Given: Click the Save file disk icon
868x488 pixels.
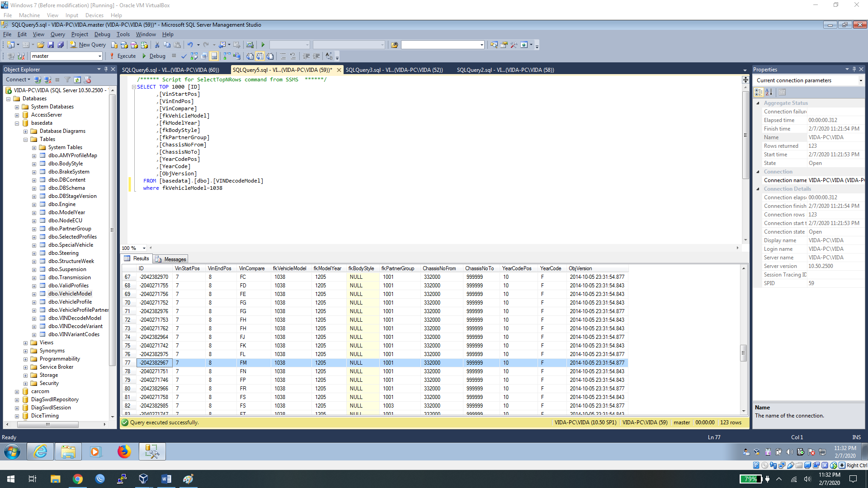Looking at the screenshot, I should 51,45.
